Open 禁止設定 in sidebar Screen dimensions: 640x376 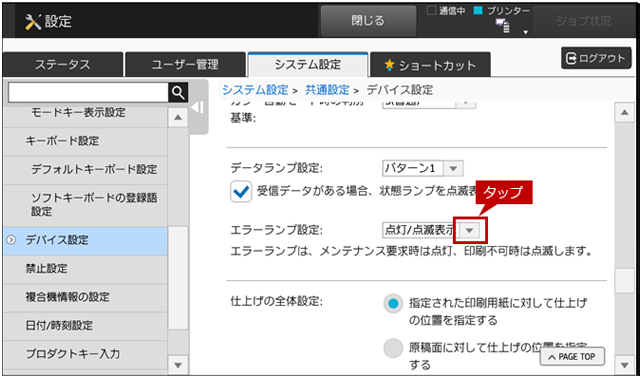[85, 269]
